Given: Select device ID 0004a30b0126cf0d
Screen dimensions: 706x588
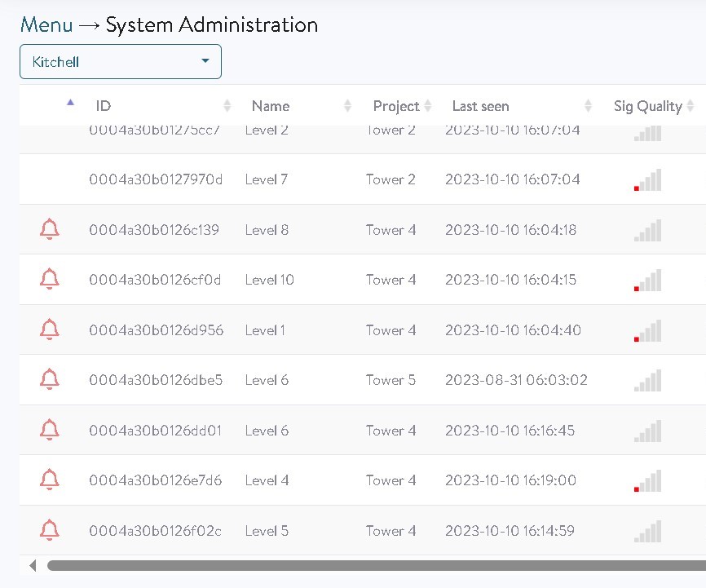Looking at the screenshot, I should [155, 280].
